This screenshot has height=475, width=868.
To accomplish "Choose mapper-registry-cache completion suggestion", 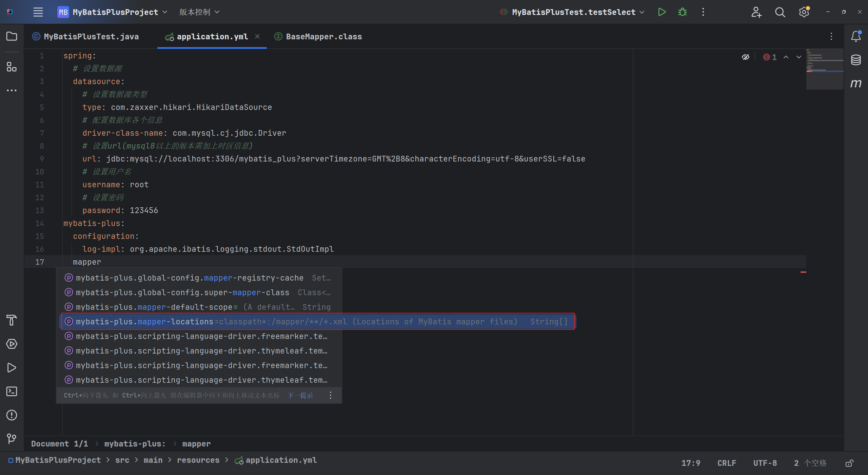I will tap(199, 278).
